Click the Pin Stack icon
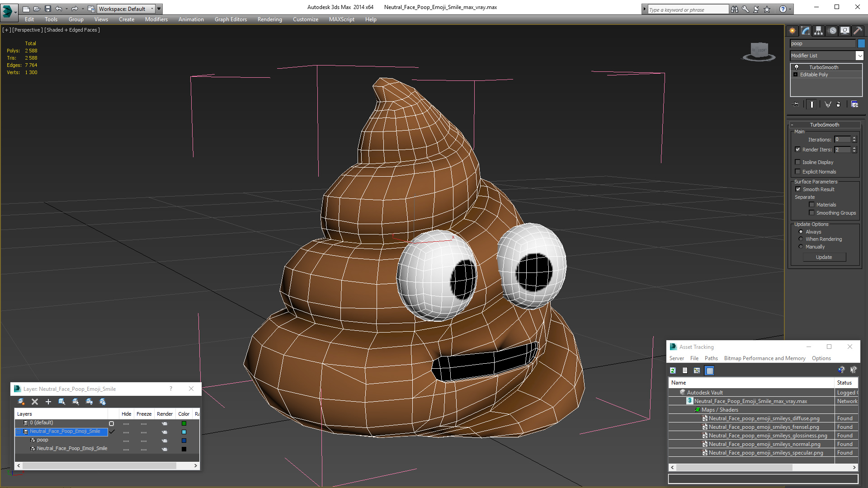The image size is (868, 488). coord(797,104)
